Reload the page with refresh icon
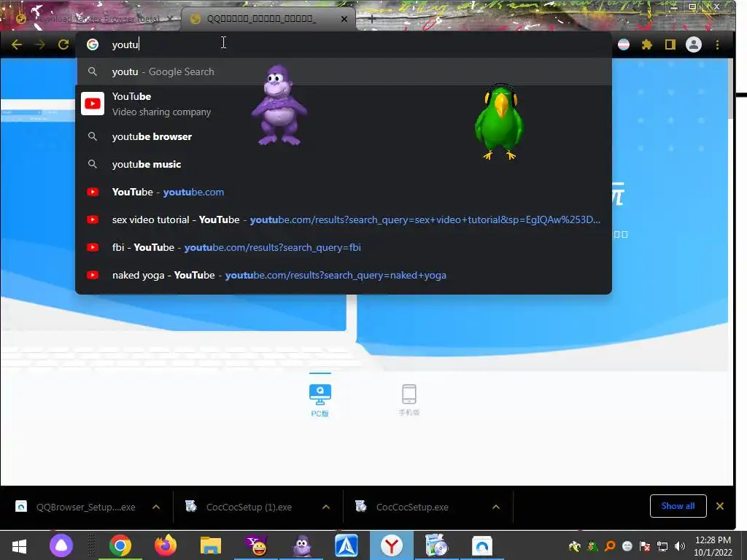Viewport: 747px width, 560px height. pos(63,44)
